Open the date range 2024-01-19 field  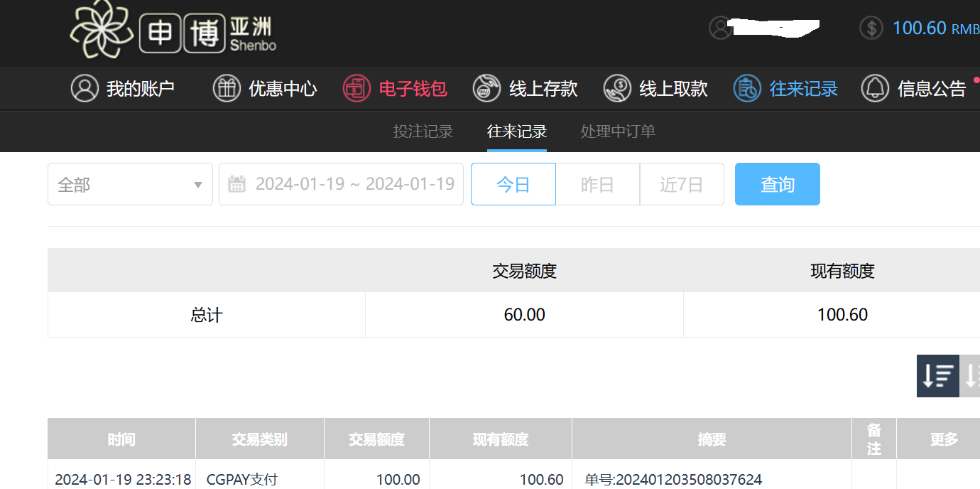[341, 184]
